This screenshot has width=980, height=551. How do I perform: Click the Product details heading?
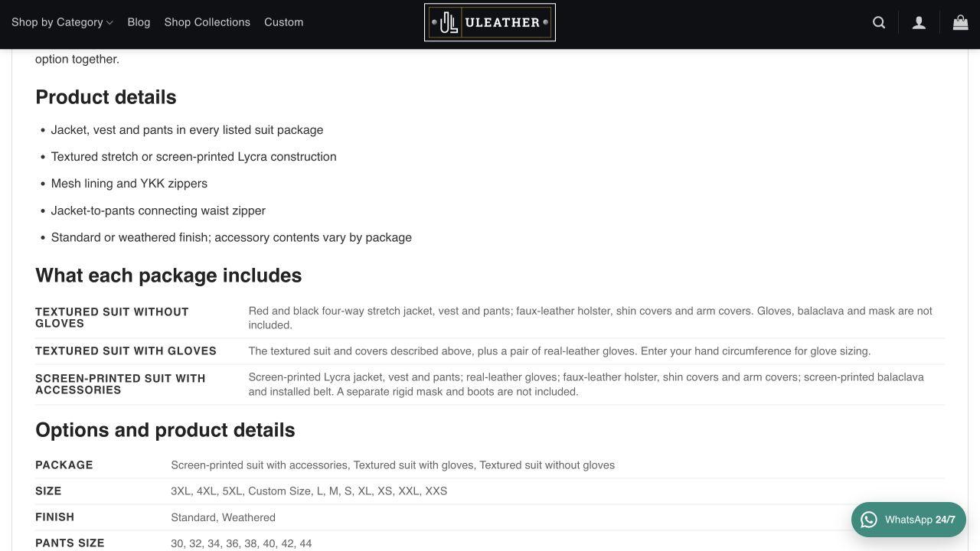[x=106, y=97]
